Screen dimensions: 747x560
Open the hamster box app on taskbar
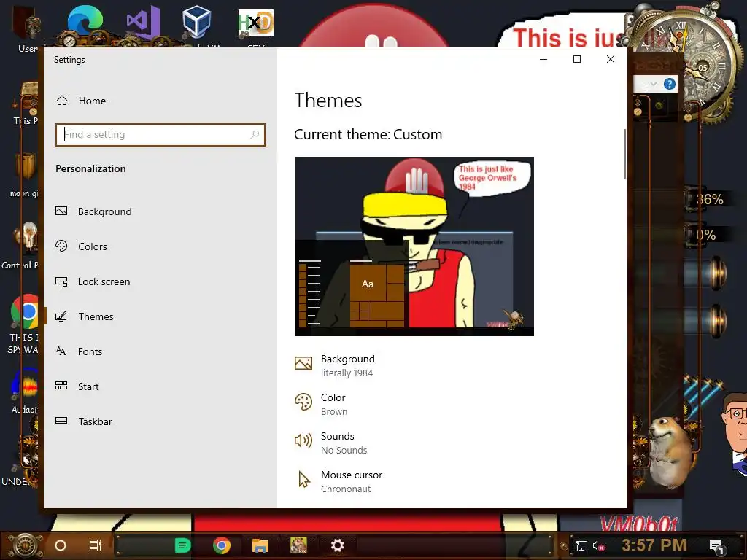(298, 545)
